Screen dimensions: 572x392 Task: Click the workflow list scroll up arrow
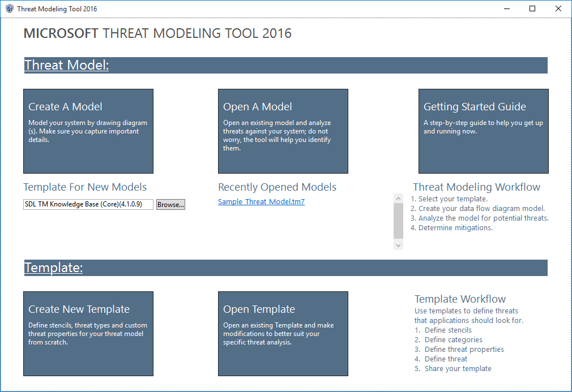click(x=398, y=197)
